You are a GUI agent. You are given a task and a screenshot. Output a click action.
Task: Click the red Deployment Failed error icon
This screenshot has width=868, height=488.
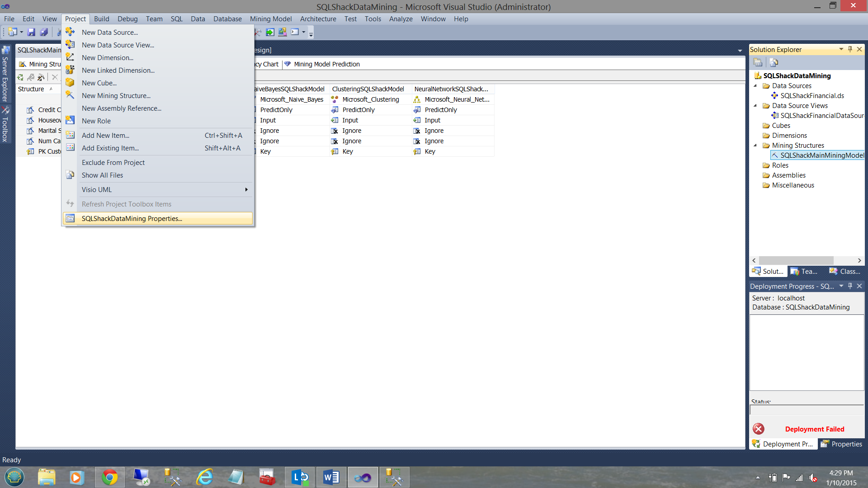758,429
